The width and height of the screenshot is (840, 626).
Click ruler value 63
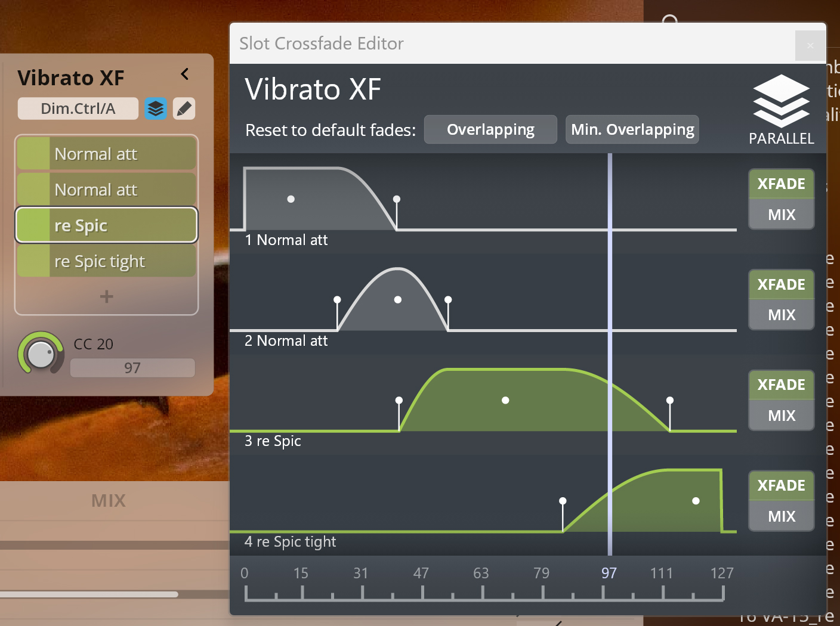481,573
